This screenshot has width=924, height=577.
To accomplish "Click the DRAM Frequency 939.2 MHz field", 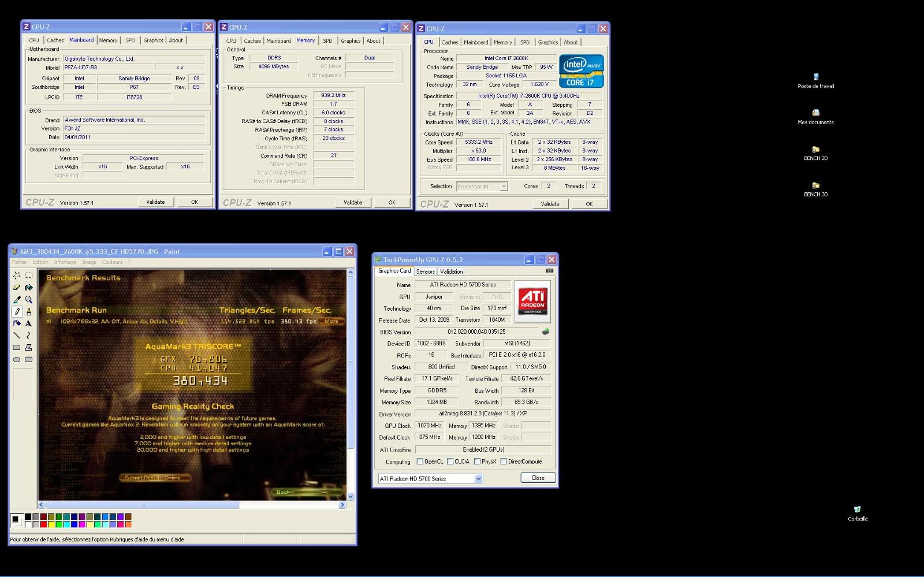I will 333,96.
